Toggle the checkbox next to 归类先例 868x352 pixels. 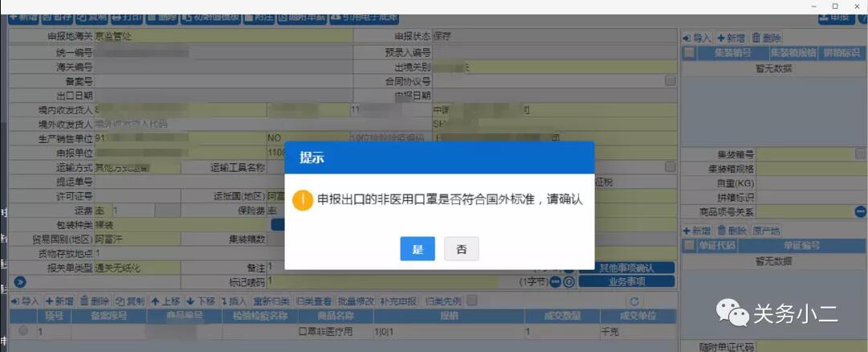point(471,301)
